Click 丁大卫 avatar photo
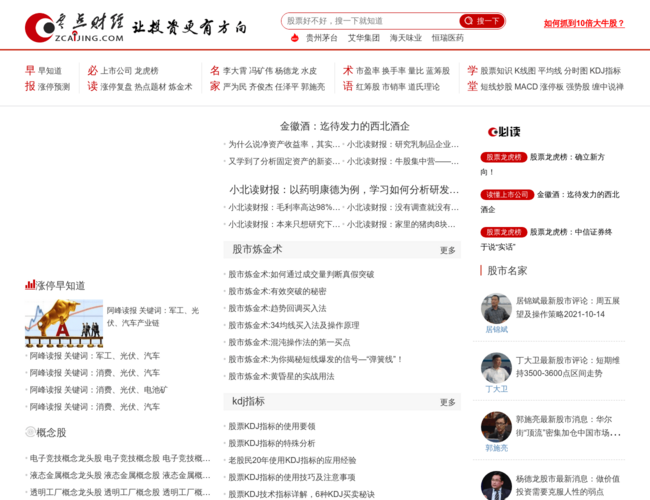650x500 pixels. [496, 368]
